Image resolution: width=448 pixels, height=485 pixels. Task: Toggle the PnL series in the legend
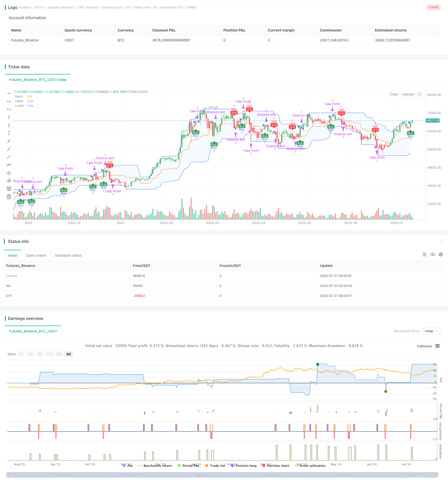tap(128, 466)
